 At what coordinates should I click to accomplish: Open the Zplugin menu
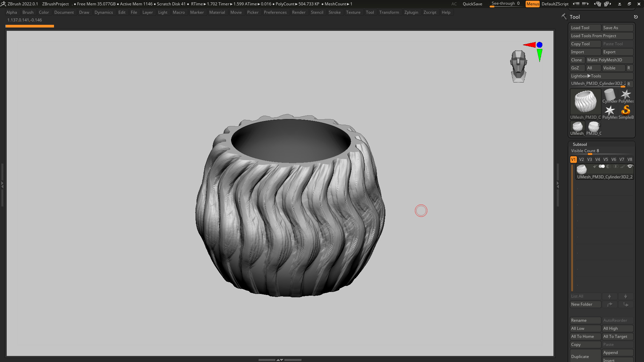pos(411,12)
